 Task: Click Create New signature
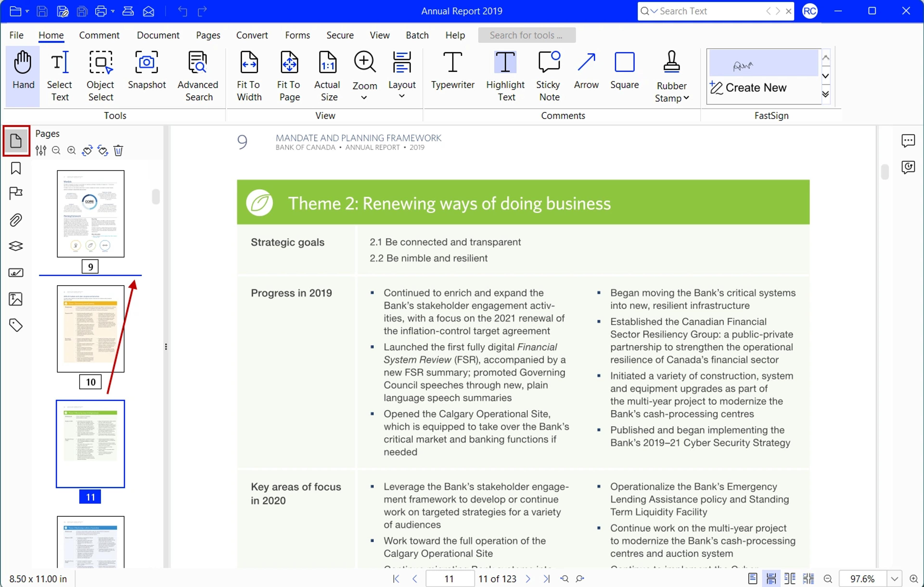pyautogui.click(x=748, y=88)
